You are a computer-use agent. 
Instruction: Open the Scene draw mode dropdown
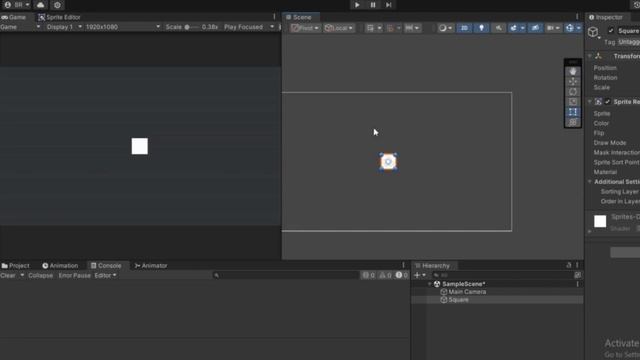[445, 28]
